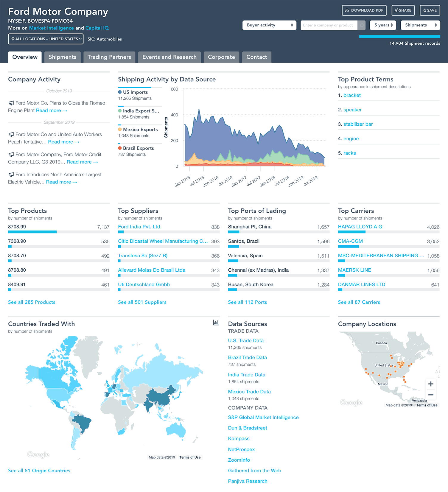The height and width of the screenshot is (492, 448).
Task: Click the Save star icon
Action: point(425,10)
